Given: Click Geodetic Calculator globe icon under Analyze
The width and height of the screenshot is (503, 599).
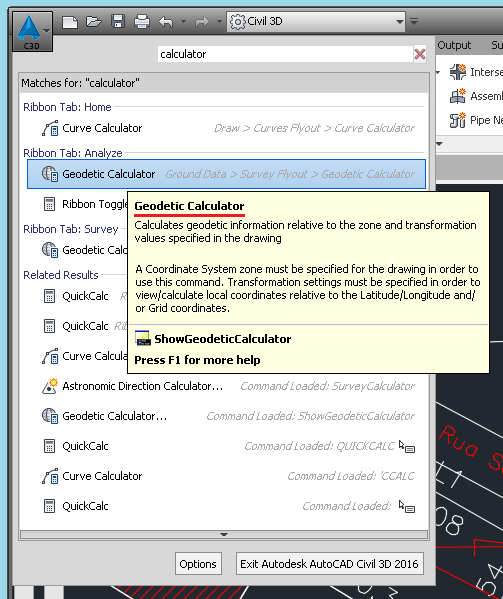Looking at the screenshot, I should (50, 174).
